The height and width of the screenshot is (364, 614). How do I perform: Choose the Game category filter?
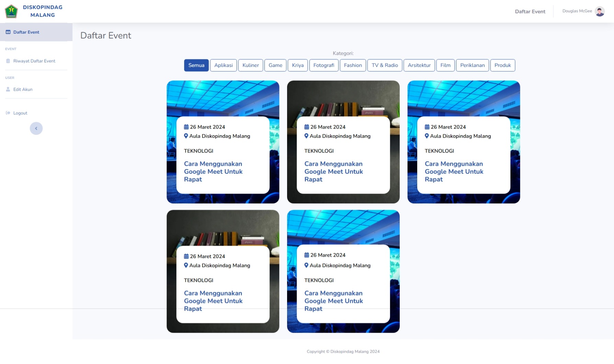275,65
